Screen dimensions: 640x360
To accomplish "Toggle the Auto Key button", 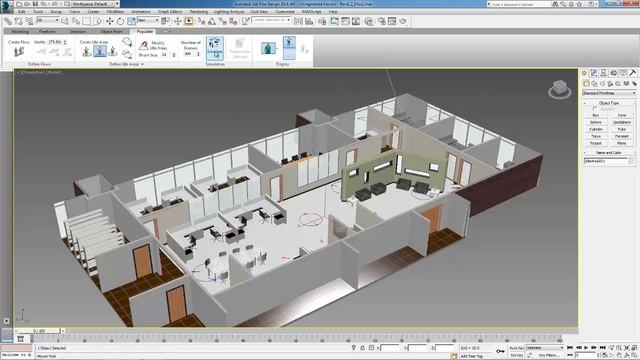I will tap(516, 348).
